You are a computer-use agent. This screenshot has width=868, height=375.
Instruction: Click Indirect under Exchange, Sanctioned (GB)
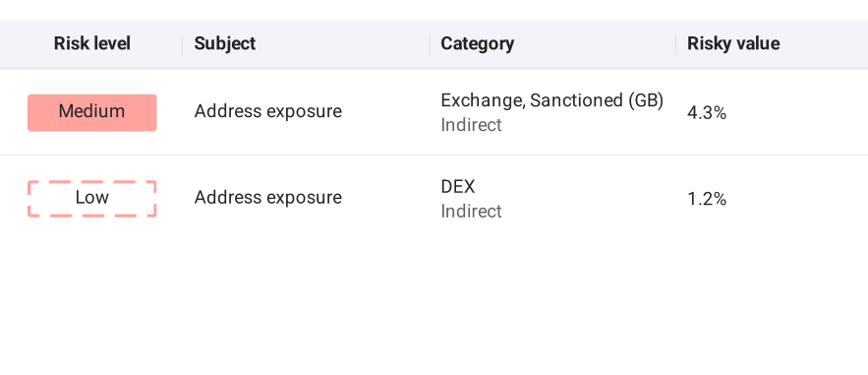tap(471, 125)
